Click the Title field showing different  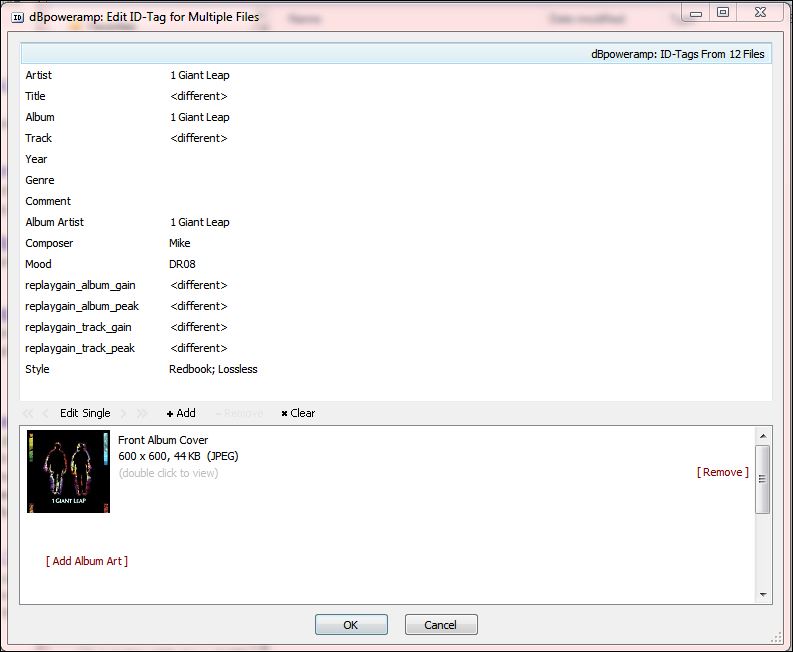click(199, 96)
